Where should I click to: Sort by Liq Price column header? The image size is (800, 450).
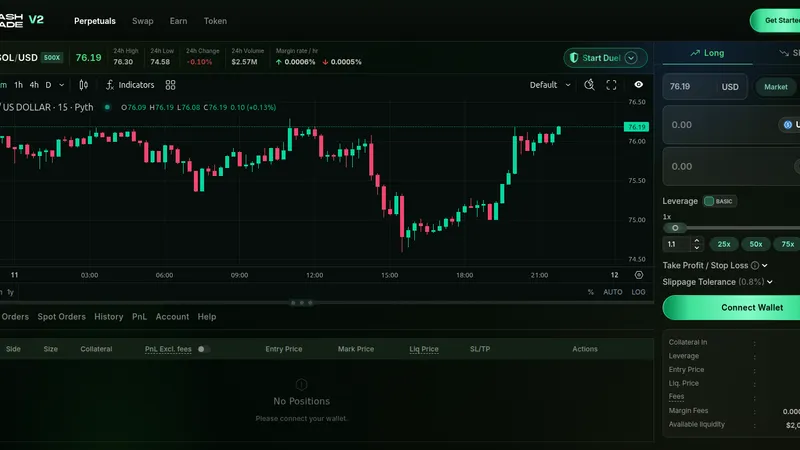coord(423,349)
